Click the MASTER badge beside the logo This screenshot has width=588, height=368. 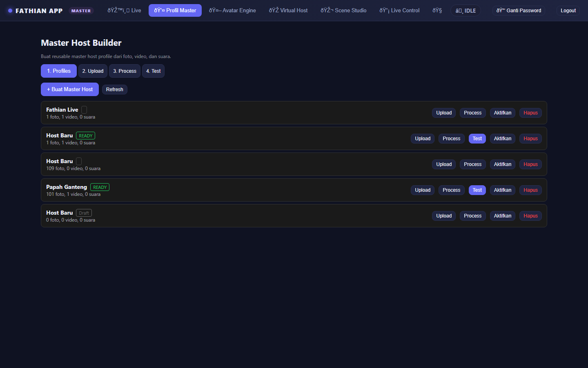(x=81, y=11)
